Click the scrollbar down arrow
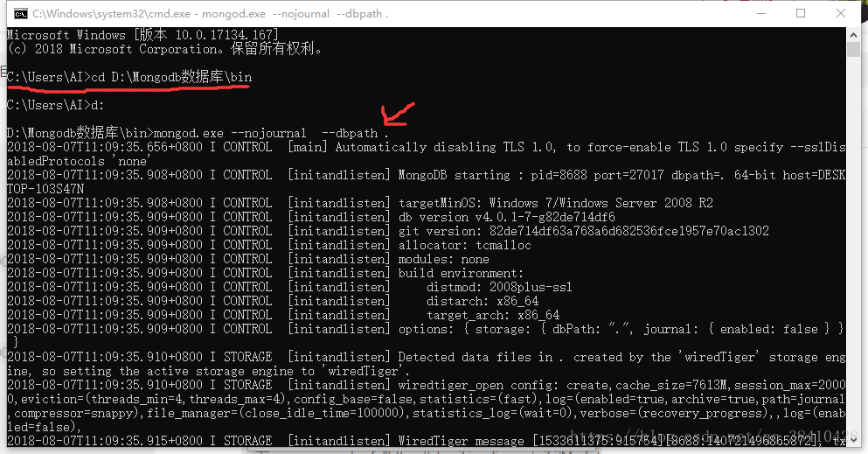 point(853,440)
